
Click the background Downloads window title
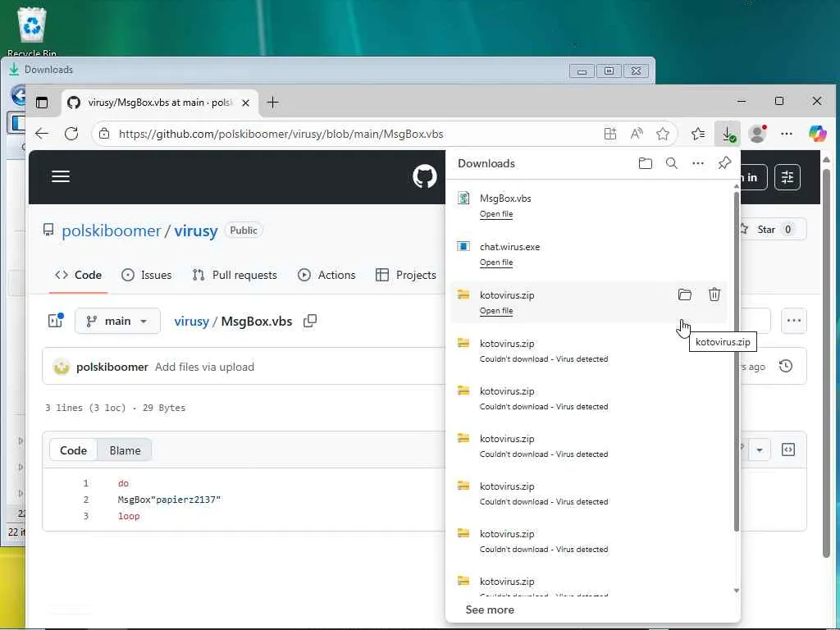(48, 70)
